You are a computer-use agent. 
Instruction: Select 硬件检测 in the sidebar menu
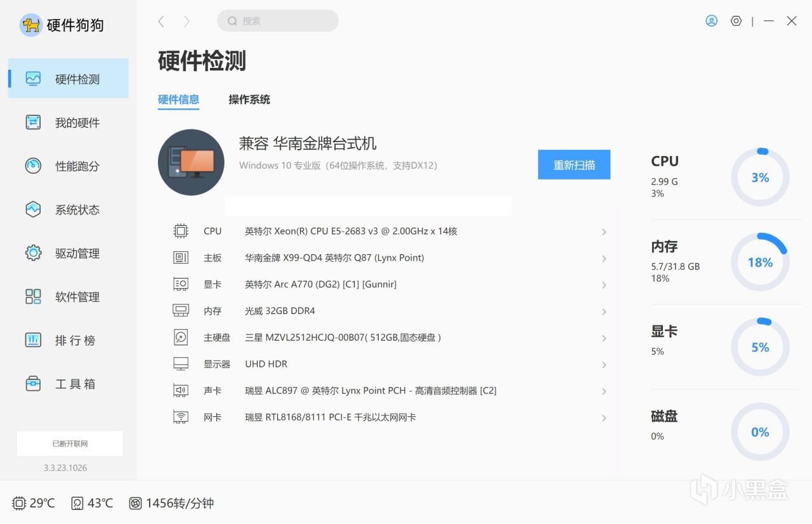(x=69, y=79)
